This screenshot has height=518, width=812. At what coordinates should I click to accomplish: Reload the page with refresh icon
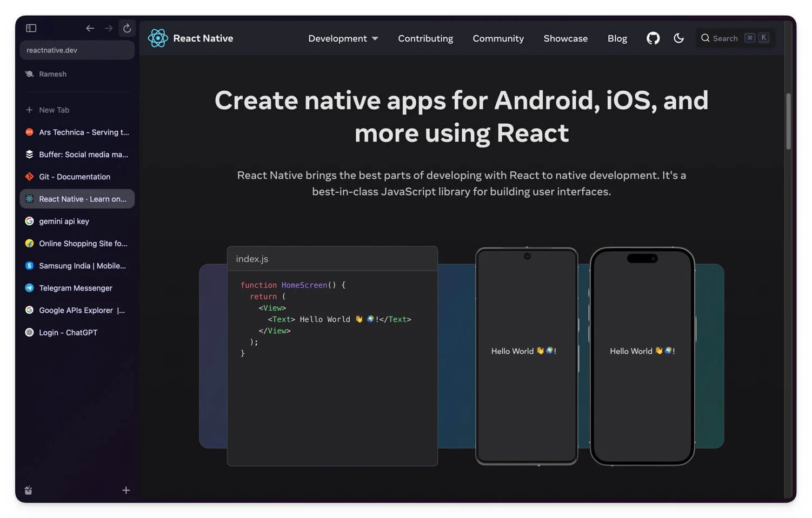click(x=127, y=28)
